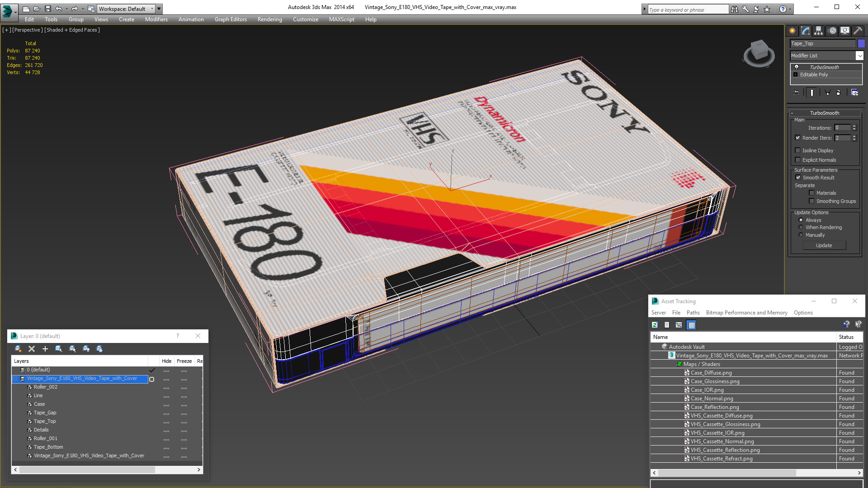Click the Save File icon in quick access toolbar
868x488 pixels.
pyautogui.click(x=48, y=9)
